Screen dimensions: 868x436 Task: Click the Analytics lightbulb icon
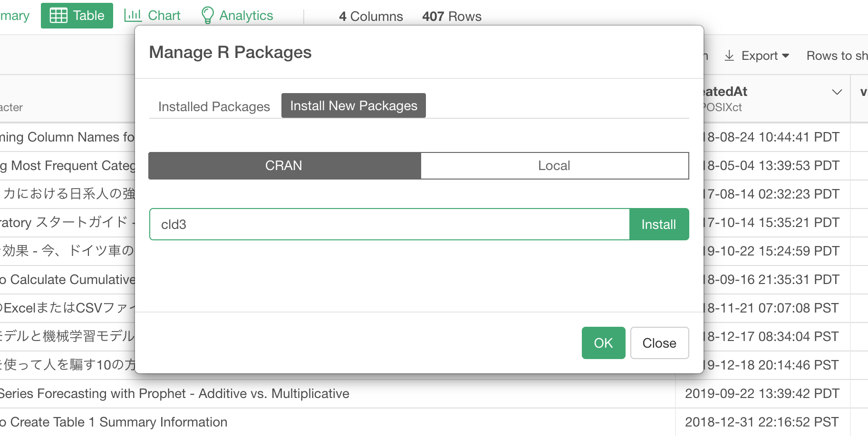207,16
